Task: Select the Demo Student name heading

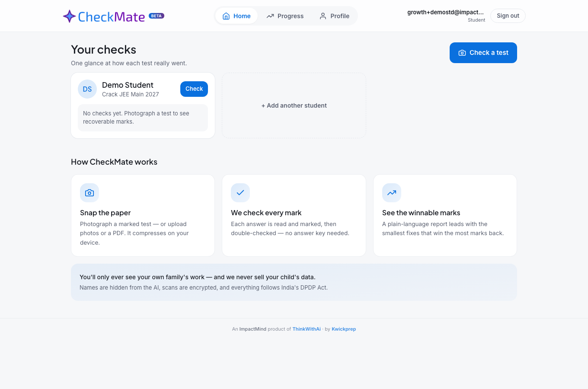Action: pyautogui.click(x=128, y=85)
